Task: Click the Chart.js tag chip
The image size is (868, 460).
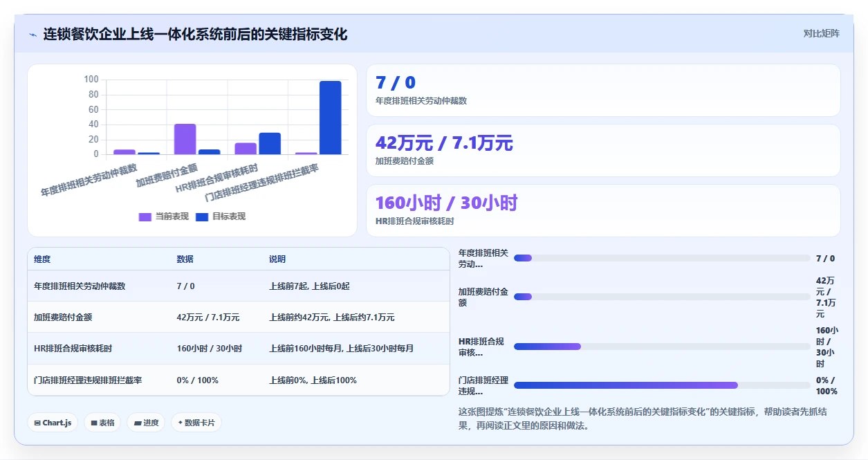Action: [x=53, y=423]
